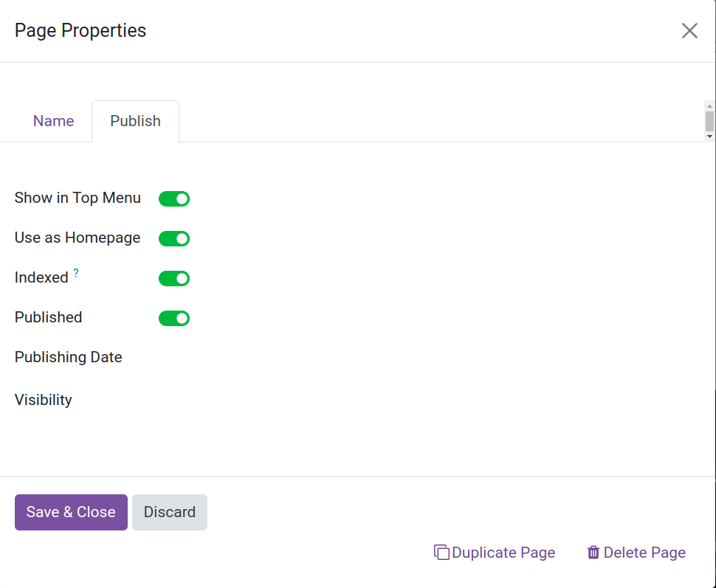
Task: Close the Page Properties dialog
Action: (689, 30)
